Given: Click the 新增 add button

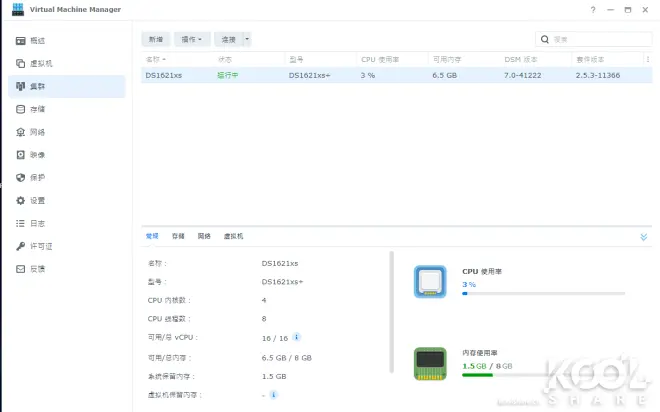Looking at the screenshot, I should (156, 39).
